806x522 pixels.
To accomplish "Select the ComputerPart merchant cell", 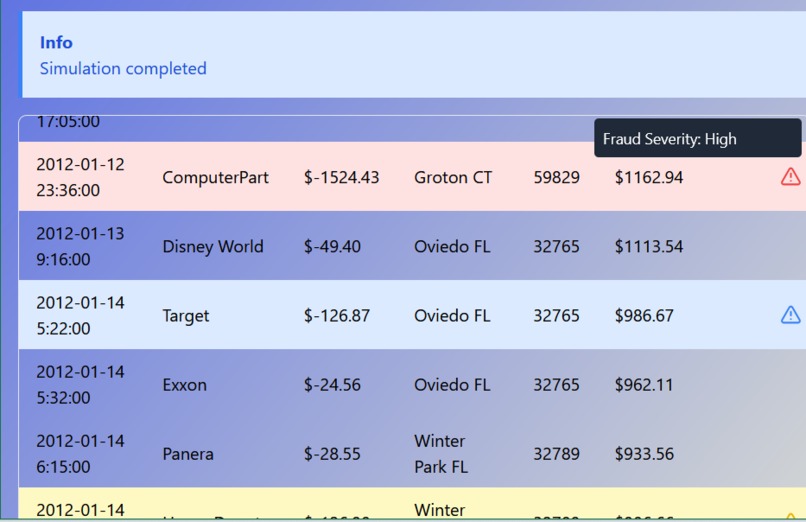I will click(215, 177).
